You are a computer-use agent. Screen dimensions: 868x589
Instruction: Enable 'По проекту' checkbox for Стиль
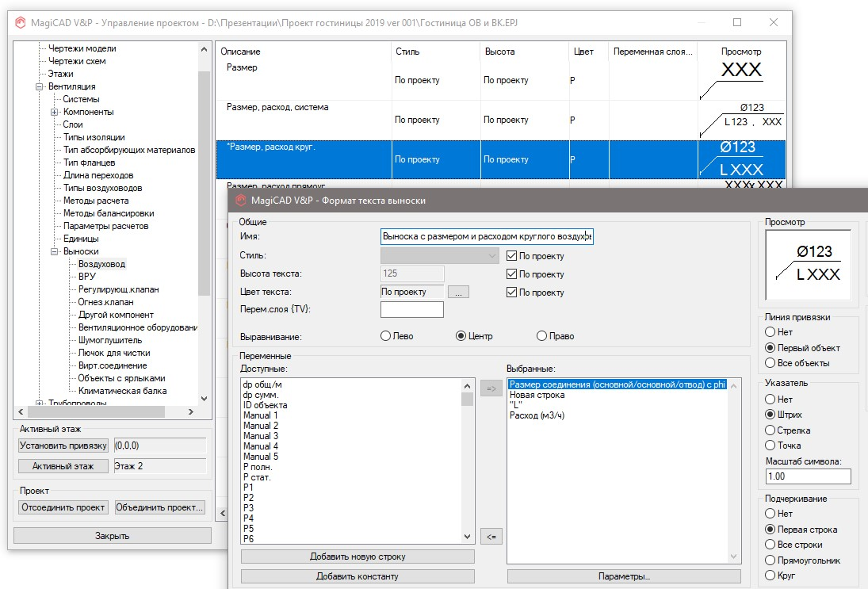coord(512,256)
